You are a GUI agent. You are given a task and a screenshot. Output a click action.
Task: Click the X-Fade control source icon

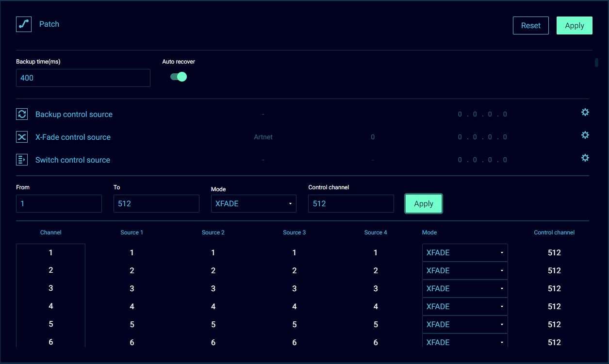(22, 137)
